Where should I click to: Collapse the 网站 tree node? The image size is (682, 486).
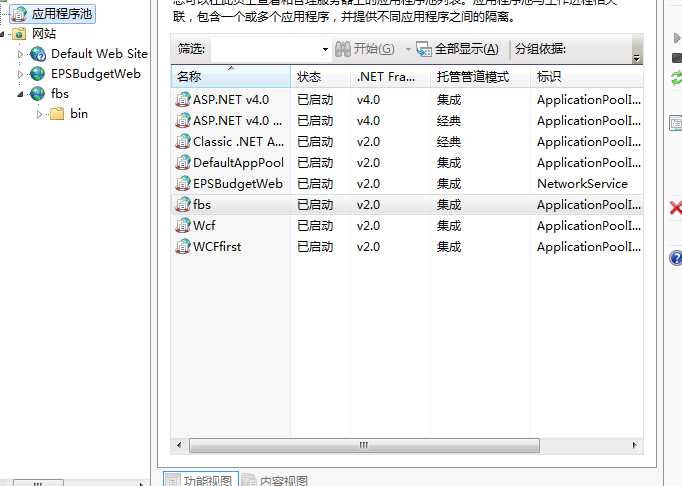pos(3,34)
